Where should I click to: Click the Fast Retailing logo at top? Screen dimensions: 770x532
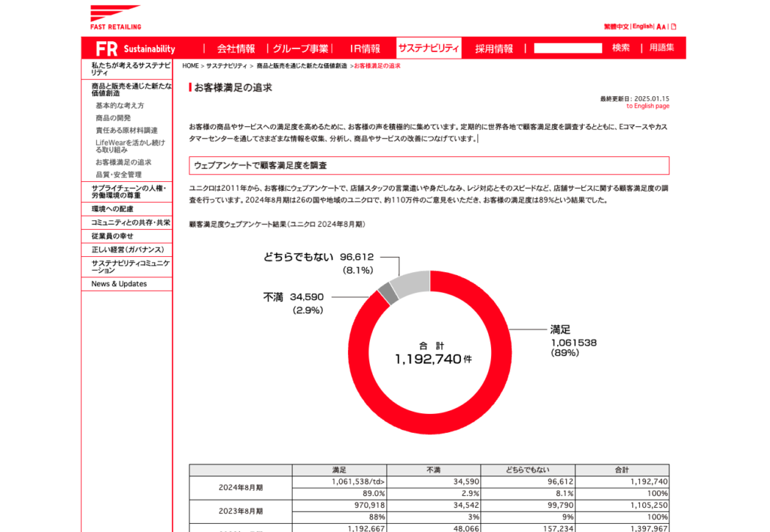pos(115,17)
